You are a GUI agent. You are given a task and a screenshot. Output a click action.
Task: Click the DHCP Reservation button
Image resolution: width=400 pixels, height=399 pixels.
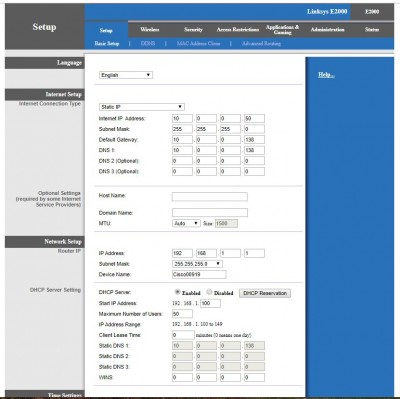[x=265, y=293]
